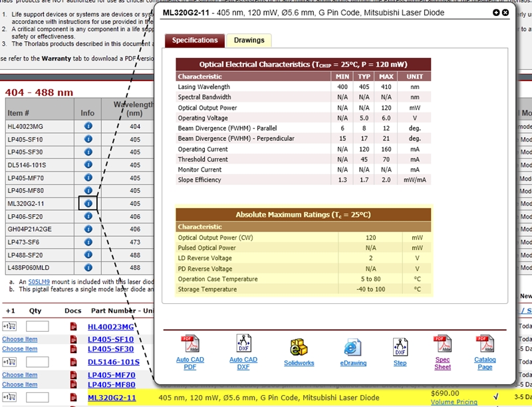Expand the popup with the plus button
This screenshot has width=532, height=407.
tap(496, 13)
